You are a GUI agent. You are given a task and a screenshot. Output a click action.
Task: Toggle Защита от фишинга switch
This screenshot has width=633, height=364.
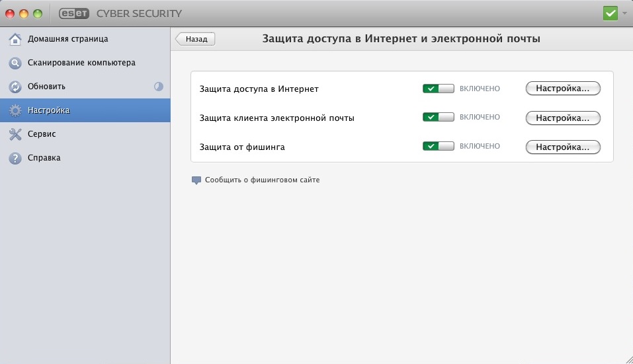click(438, 146)
